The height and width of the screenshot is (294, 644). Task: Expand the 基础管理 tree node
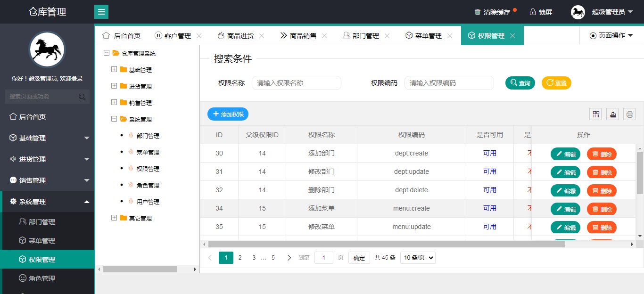click(114, 70)
